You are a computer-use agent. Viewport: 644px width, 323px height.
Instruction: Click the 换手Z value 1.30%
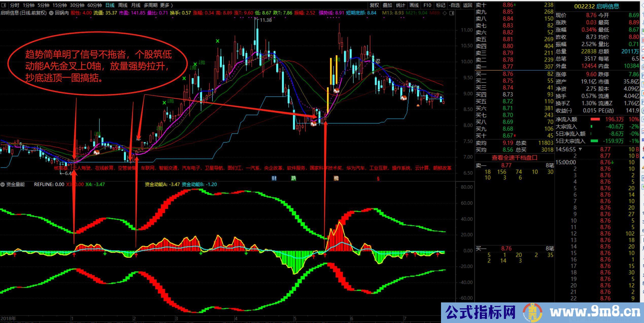(x=589, y=103)
